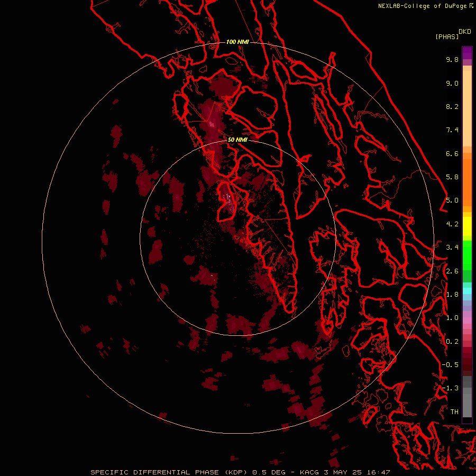Click the KACG station identifier

pyautogui.click(x=309, y=472)
